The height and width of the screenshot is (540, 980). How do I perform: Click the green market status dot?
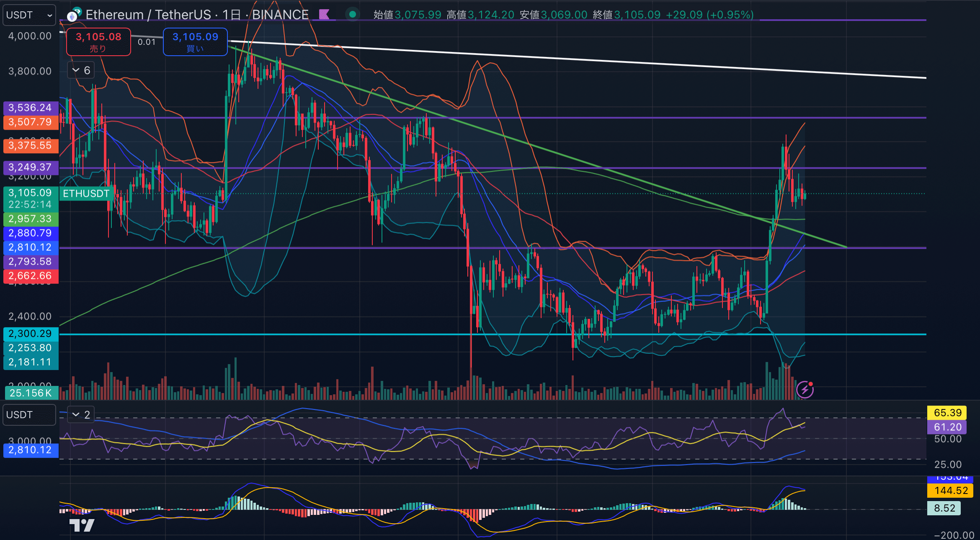tap(353, 15)
